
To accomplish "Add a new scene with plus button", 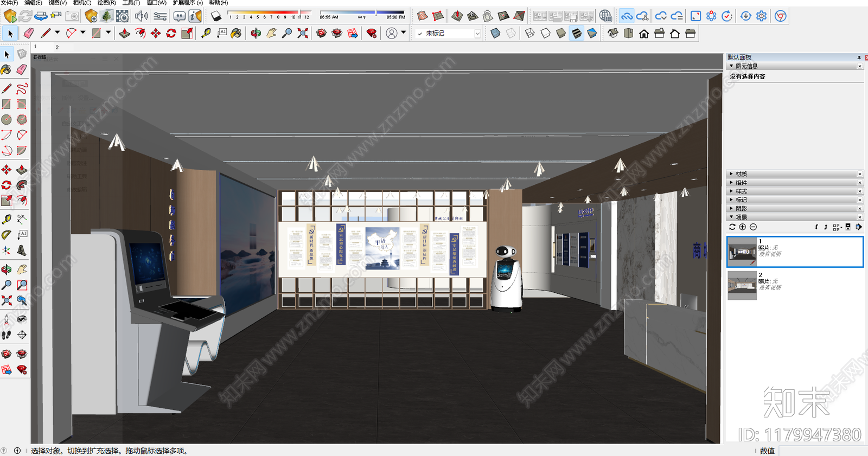I will (743, 227).
